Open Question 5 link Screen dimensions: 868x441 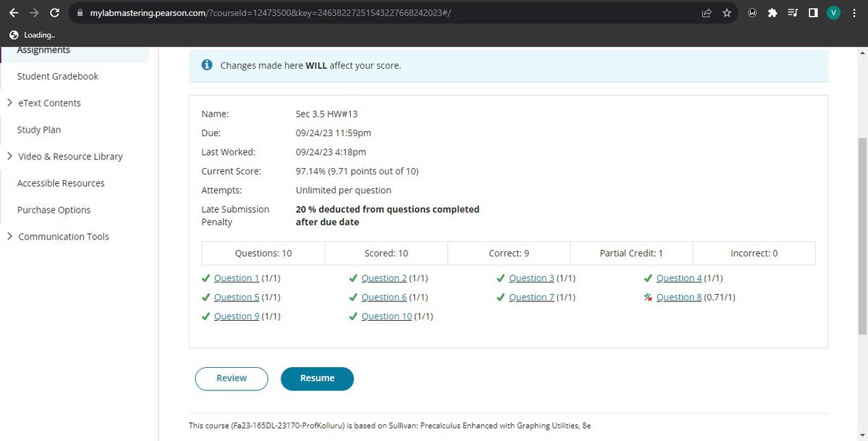pyautogui.click(x=237, y=298)
